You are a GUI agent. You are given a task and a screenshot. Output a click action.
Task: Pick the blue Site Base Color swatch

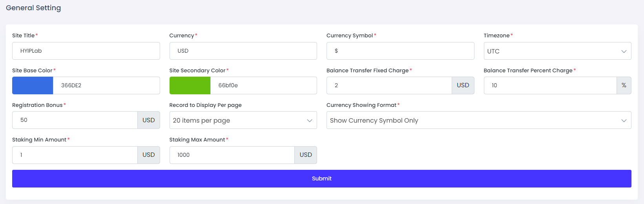click(33, 85)
